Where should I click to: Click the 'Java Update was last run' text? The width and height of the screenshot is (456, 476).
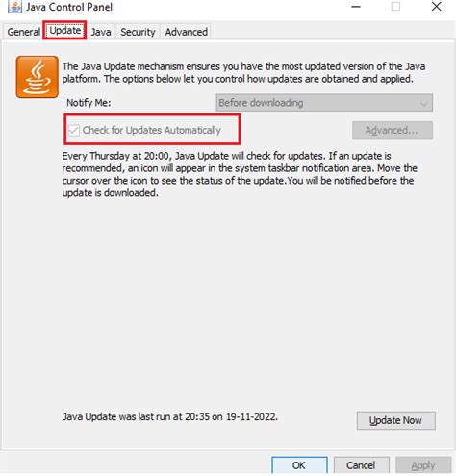pyautogui.click(x=170, y=416)
